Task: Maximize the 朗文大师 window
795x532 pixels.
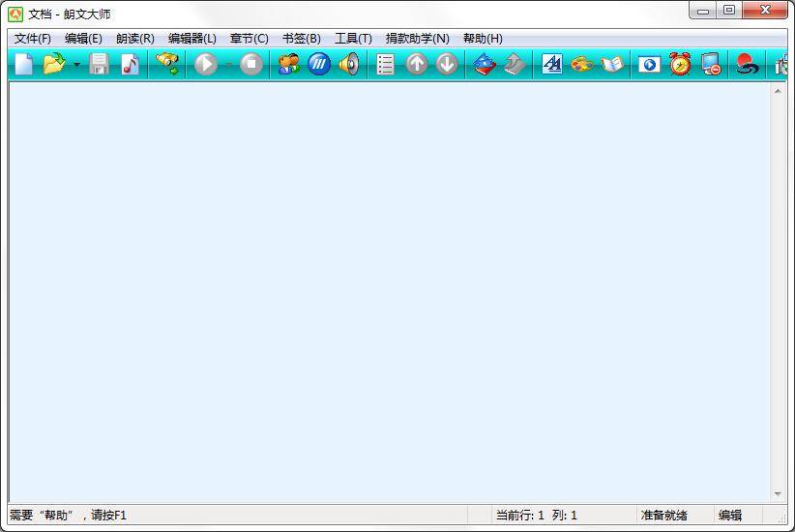Action: [729, 11]
